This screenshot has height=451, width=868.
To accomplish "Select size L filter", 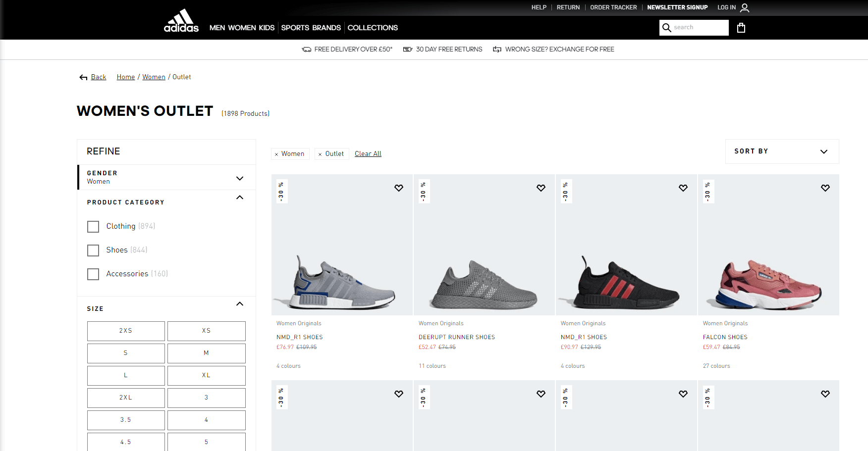I will coord(126,376).
